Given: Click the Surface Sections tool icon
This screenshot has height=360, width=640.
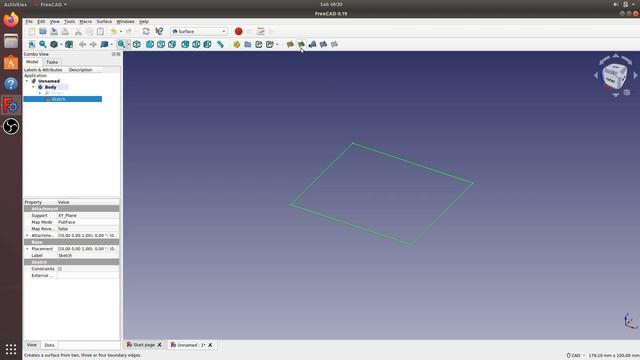Looking at the screenshot, I should tap(312, 44).
